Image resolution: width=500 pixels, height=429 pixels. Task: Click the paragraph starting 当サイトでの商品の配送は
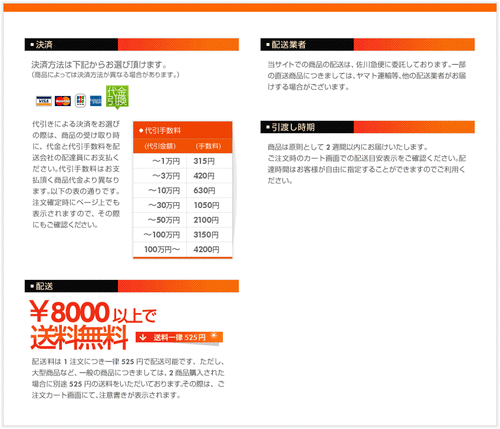367,76
